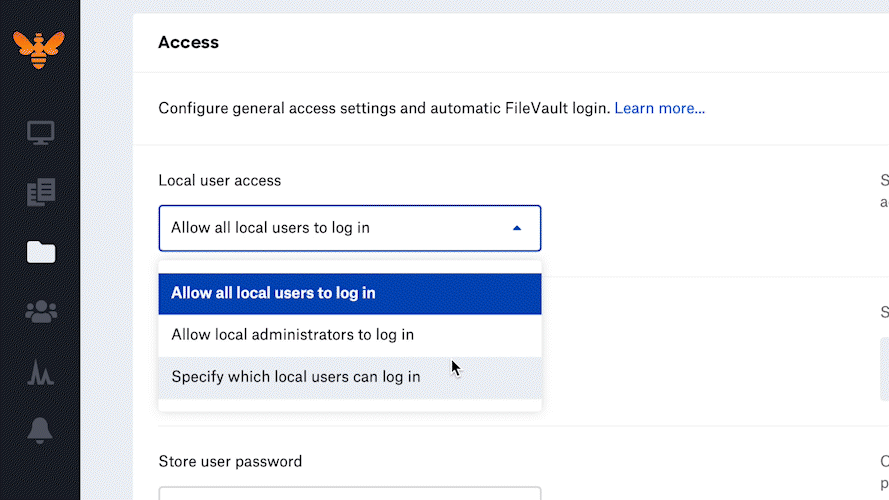Image resolution: width=889 pixels, height=500 pixels.
Task: Click the gray box at right edge
Action: (x=884, y=368)
